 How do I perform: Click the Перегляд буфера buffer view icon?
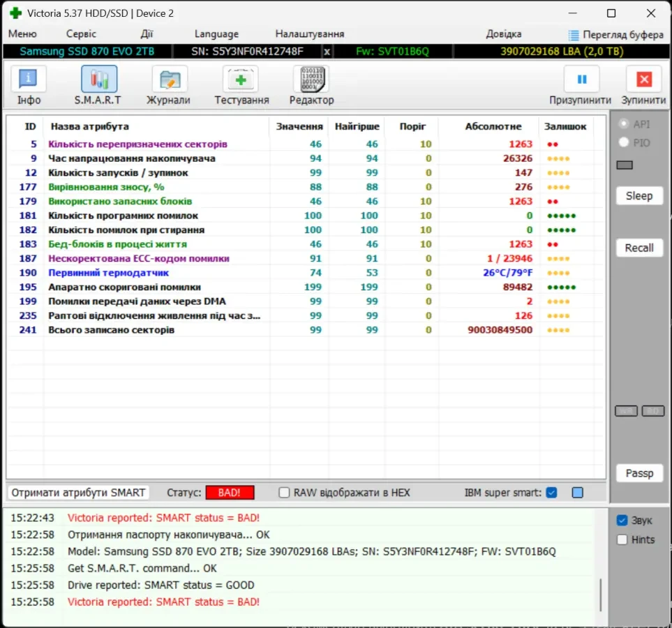[573, 35]
